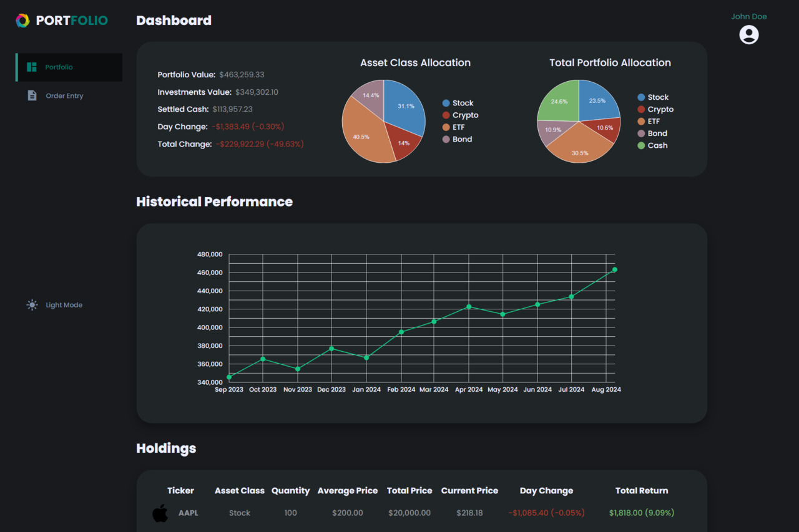This screenshot has width=799, height=532.
Task: Click the Holdings heading
Action: pyautogui.click(x=166, y=448)
